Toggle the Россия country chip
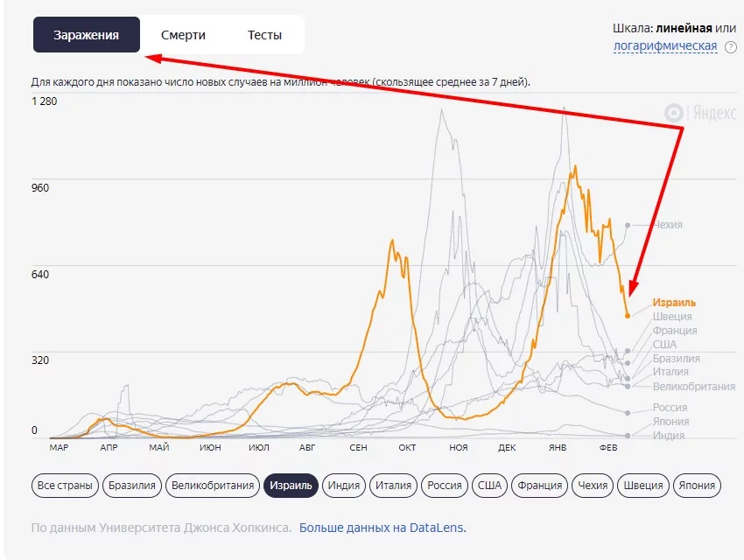This screenshot has width=744, height=560. coord(445,485)
